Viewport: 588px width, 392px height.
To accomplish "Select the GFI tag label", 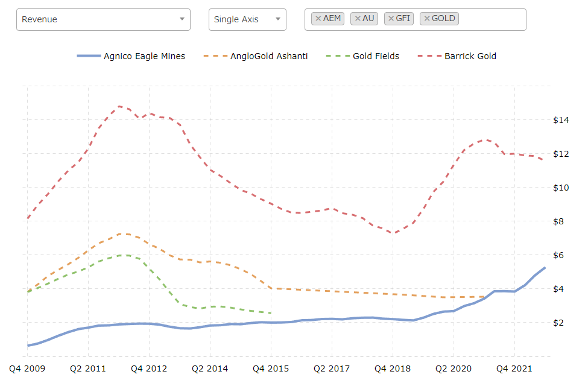I will pos(403,18).
